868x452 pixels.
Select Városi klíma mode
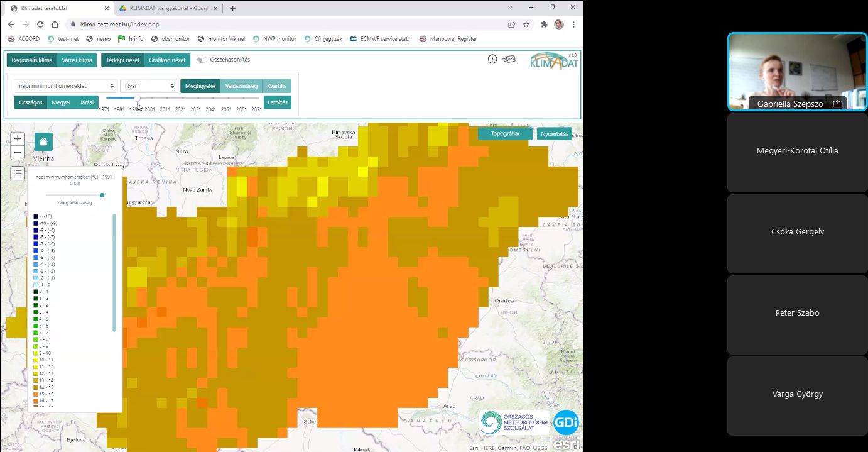click(77, 60)
